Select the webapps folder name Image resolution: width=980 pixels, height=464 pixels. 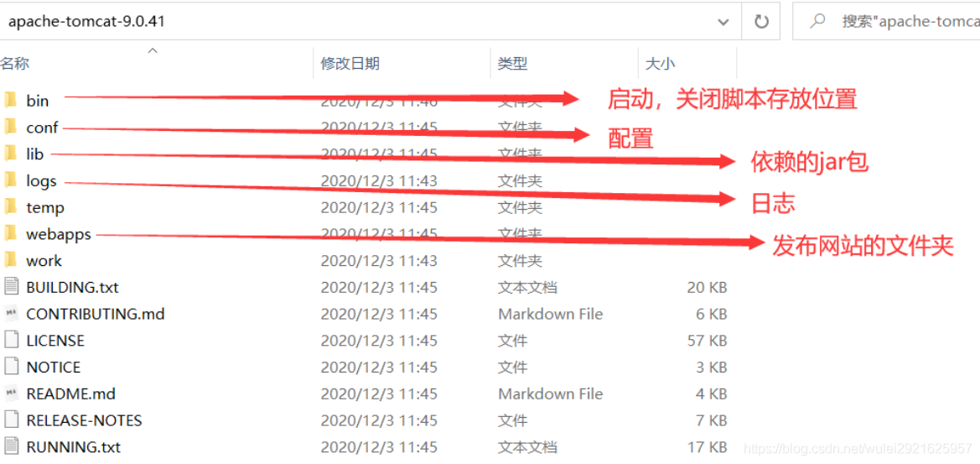(59, 234)
